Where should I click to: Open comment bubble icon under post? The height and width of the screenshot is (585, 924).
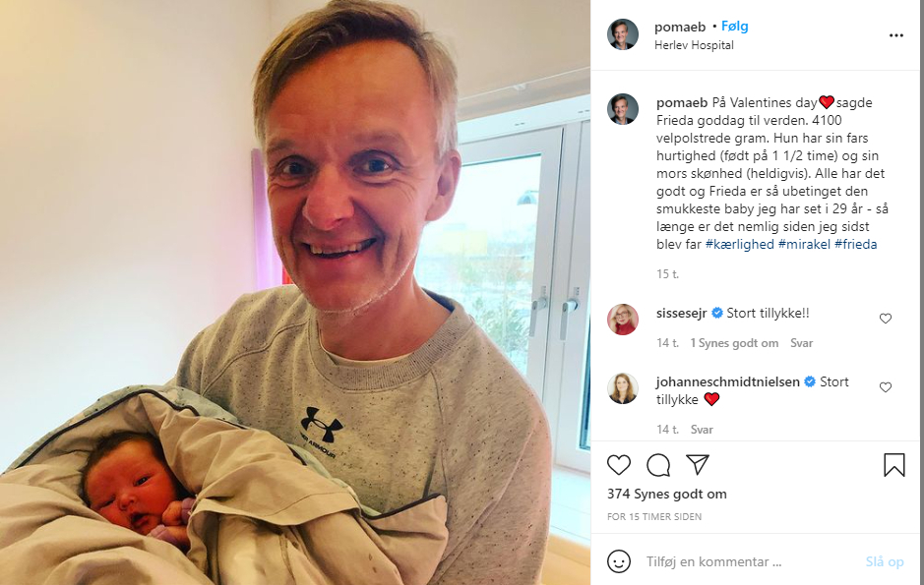pyautogui.click(x=658, y=465)
